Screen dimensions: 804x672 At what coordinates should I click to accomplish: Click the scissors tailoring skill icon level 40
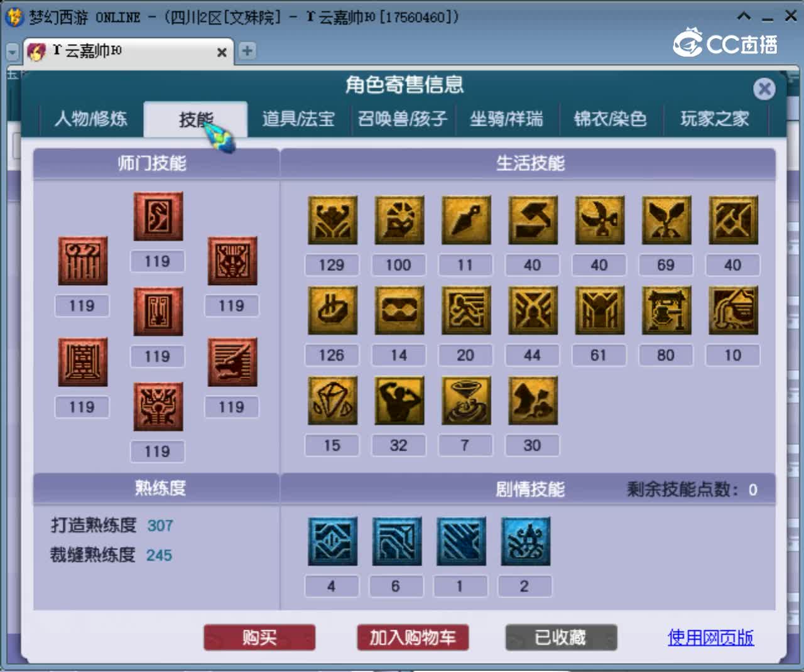[x=599, y=220]
